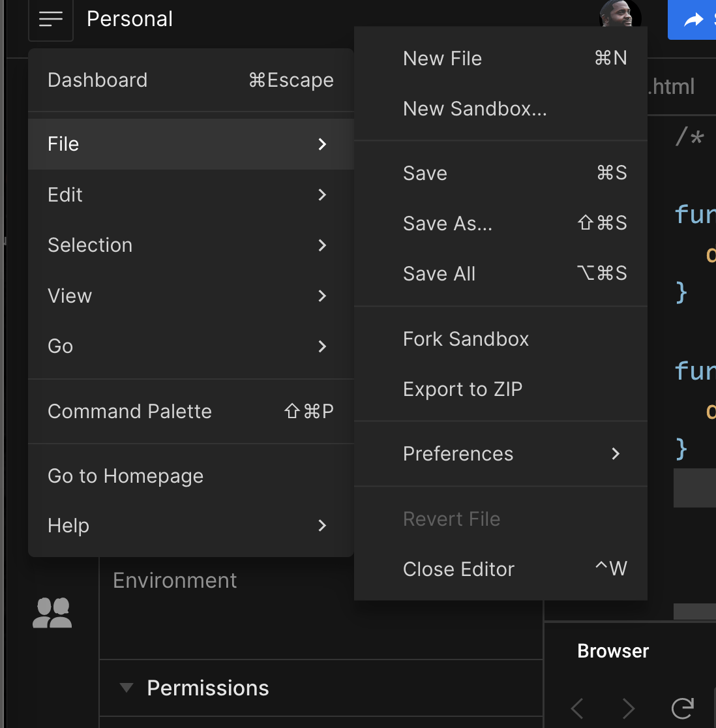Click the blue share arrow button
This screenshot has width=716, height=728.
point(693,20)
